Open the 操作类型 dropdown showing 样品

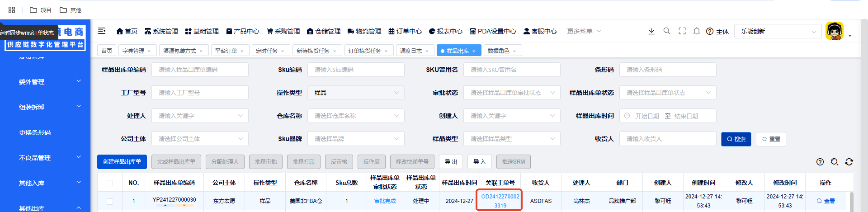pyautogui.click(x=356, y=93)
